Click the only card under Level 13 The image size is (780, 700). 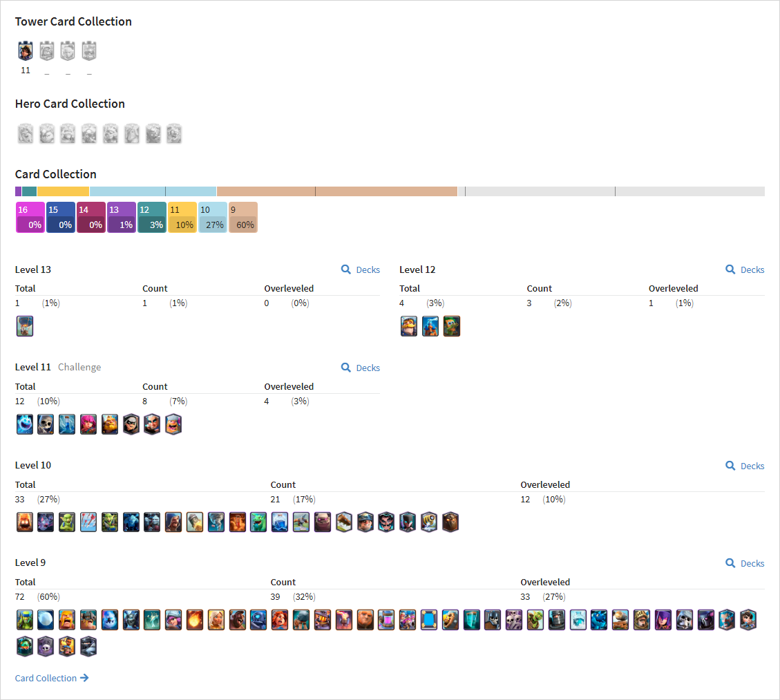click(25, 326)
